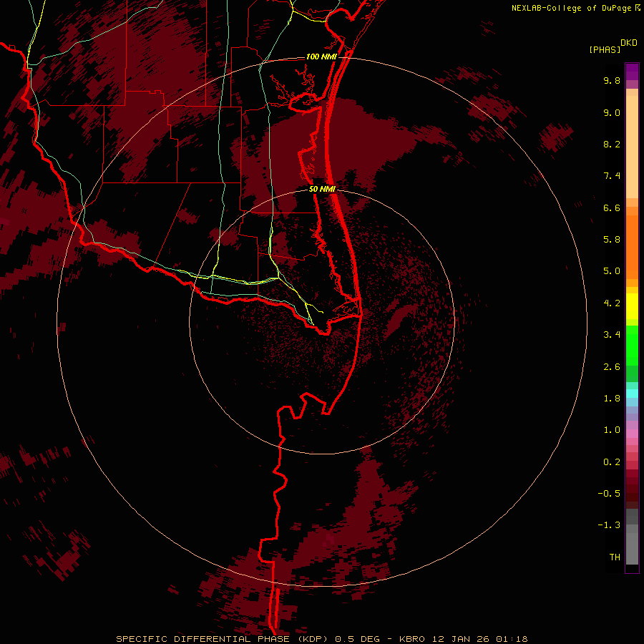Click the yellow swatch of the color bar

click(x=632, y=306)
